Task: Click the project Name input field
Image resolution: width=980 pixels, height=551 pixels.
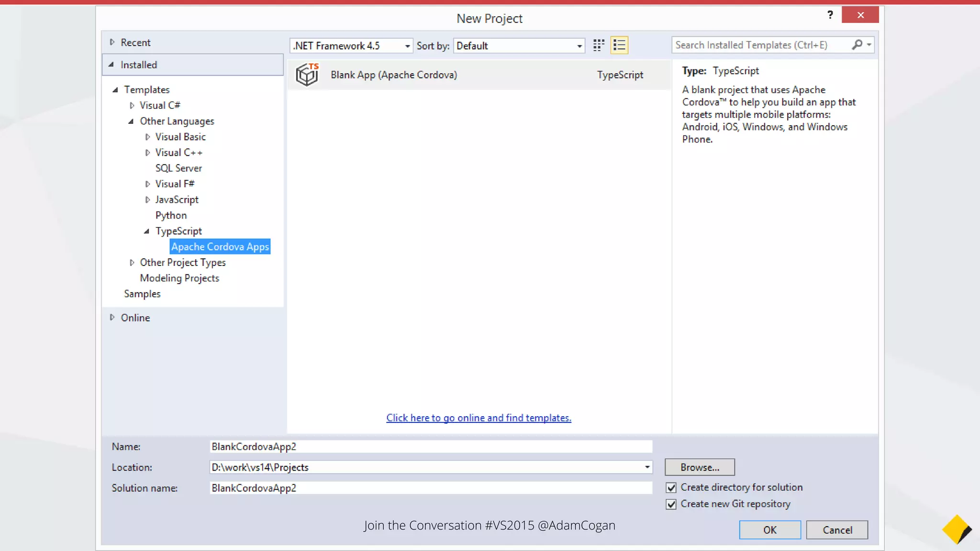Action: tap(431, 446)
